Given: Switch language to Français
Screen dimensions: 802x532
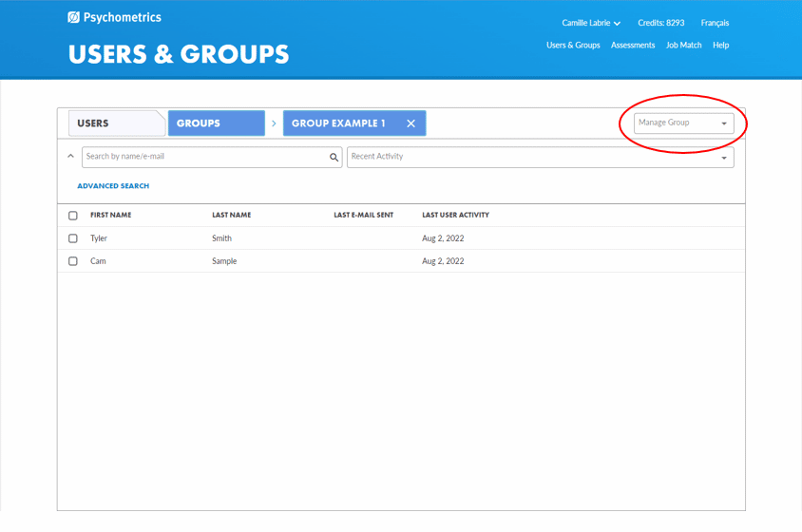Looking at the screenshot, I should coord(715,23).
